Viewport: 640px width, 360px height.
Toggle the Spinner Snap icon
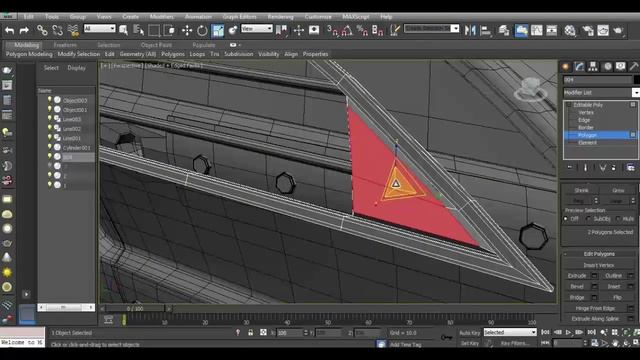[x=378, y=30]
